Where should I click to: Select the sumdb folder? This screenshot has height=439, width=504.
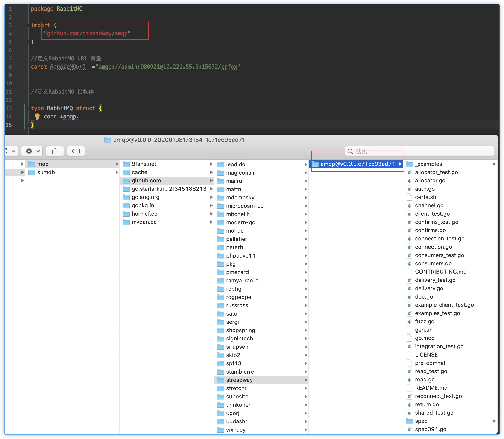[x=72, y=172]
